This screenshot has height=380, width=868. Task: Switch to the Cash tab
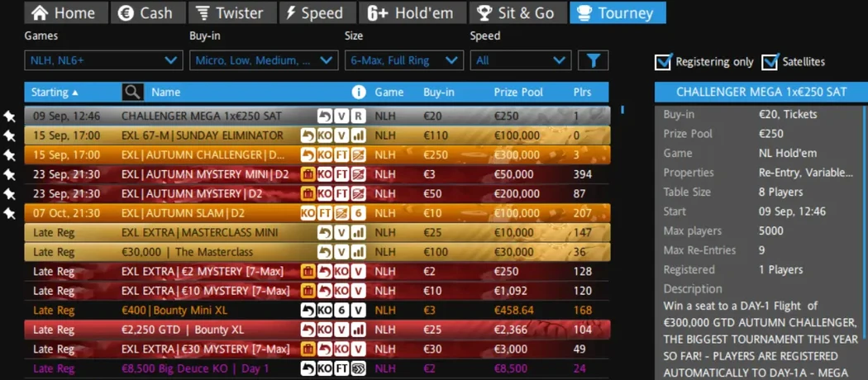[146, 12]
